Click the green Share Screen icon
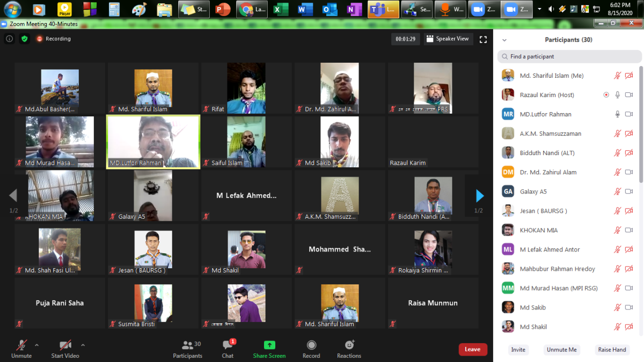644x362 pixels. click(x=269, y=345)
